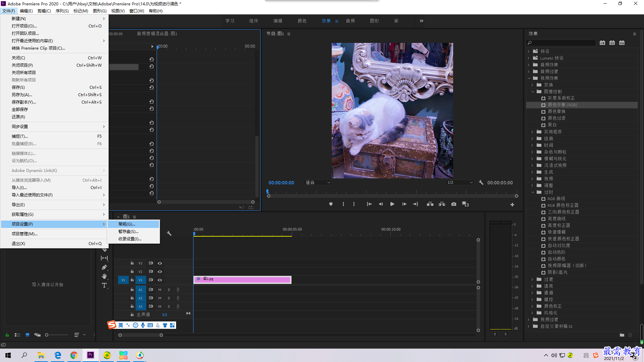The height and width of the screenshot is (362, 644).
Task: Click Export Frame camera icon
Action: coord(454,204)
